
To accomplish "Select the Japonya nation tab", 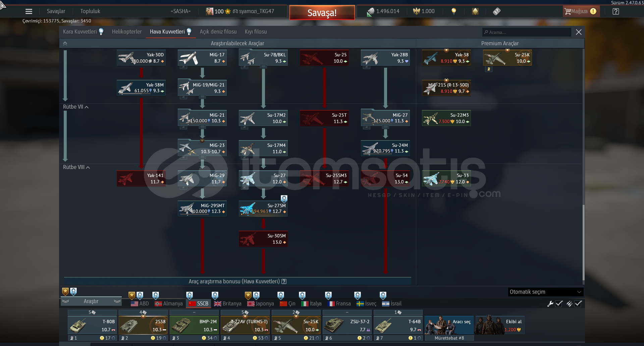I will (x=261, y=304).
